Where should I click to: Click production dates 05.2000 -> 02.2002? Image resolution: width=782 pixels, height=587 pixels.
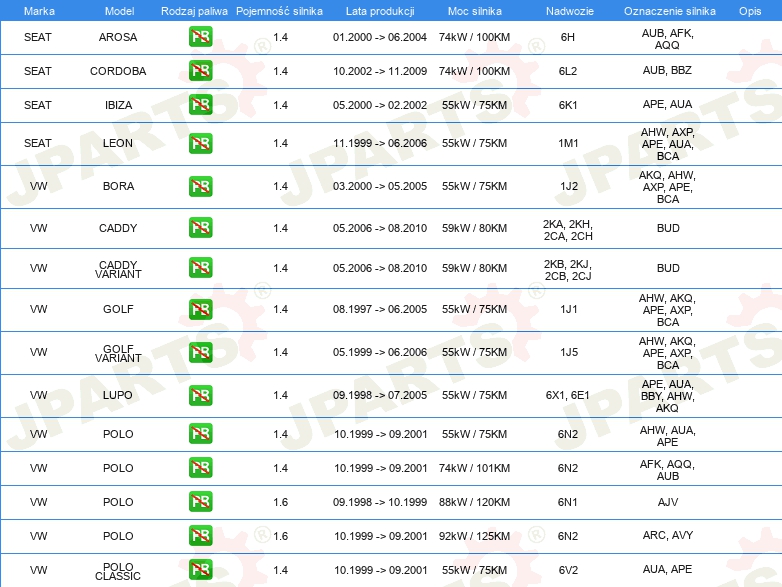coord(380,105)
